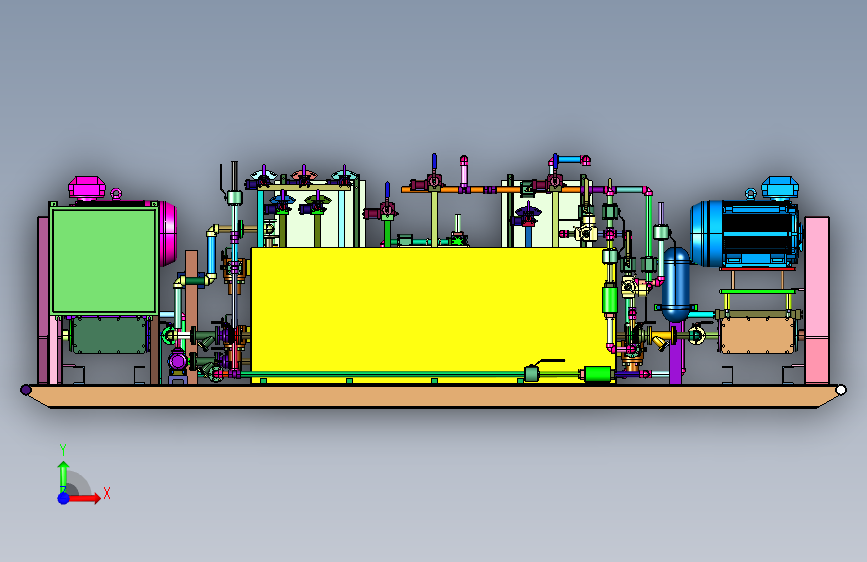Image resolution: width=867 pixels, height=562 pixels.
Task: Select blue elbow pipe at top right
Action: 572,160
